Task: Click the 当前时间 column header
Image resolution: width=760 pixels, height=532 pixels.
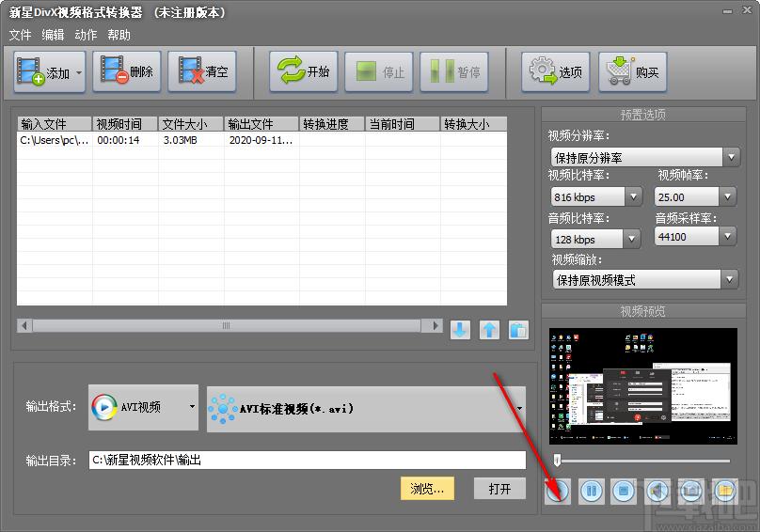Action: click(403, 124)
